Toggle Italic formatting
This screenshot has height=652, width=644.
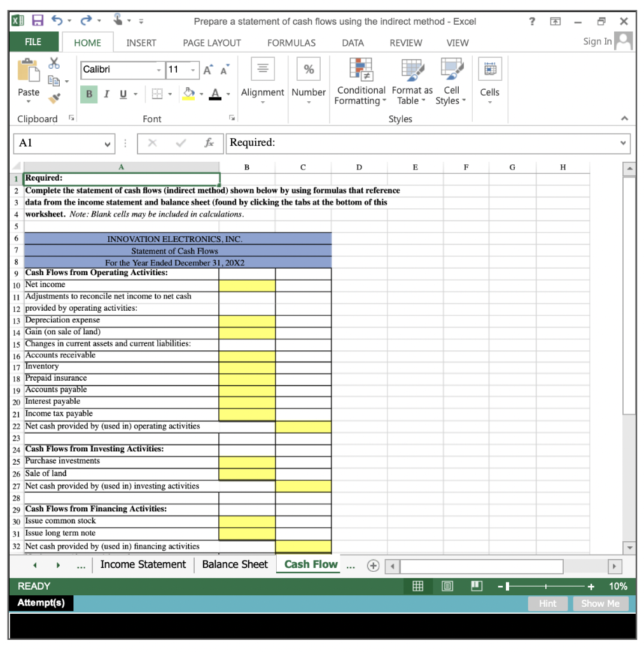pos(106,94)
